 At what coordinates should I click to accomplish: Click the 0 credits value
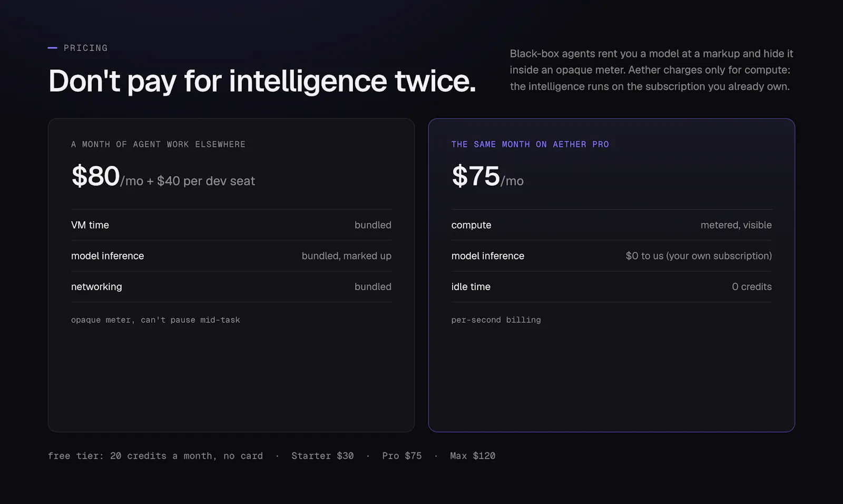pos(752,287)
